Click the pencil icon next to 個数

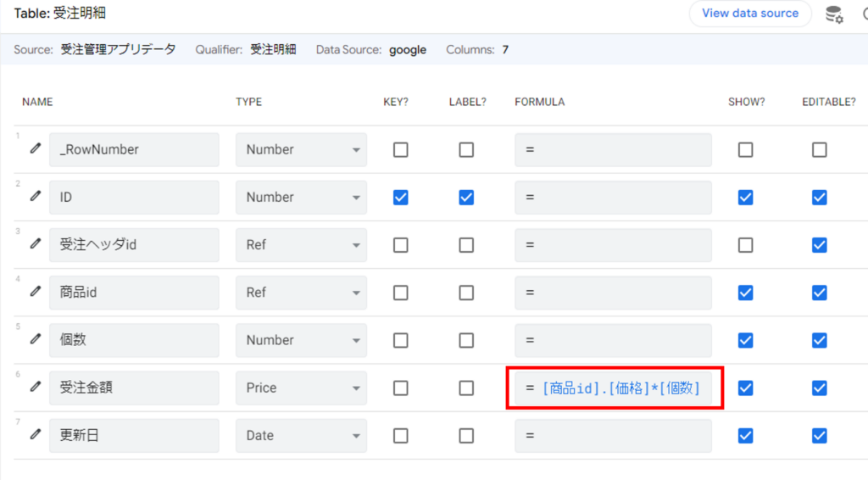(35, 339)
